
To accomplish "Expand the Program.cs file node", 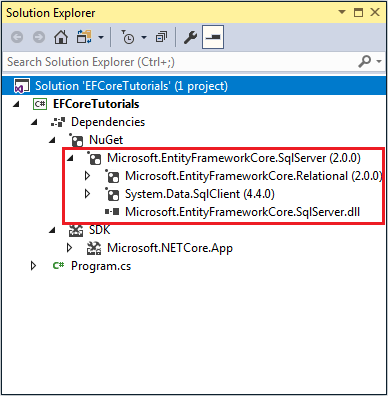I will (33, 266).
